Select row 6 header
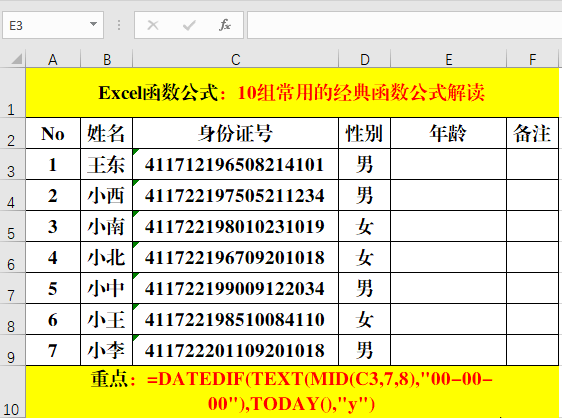Screen dimensions: 562x418 pos(13,257)
